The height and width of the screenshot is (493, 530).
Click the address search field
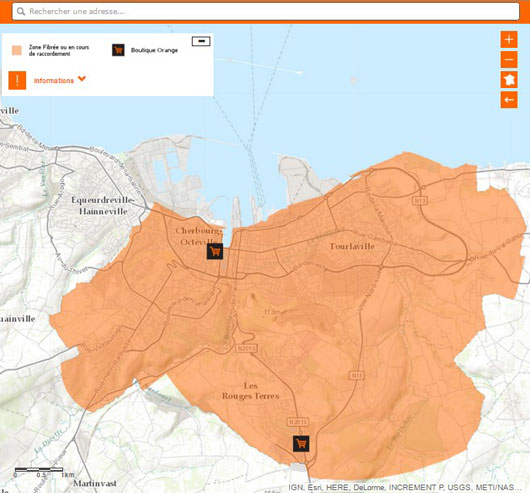[x=266, y=11]
